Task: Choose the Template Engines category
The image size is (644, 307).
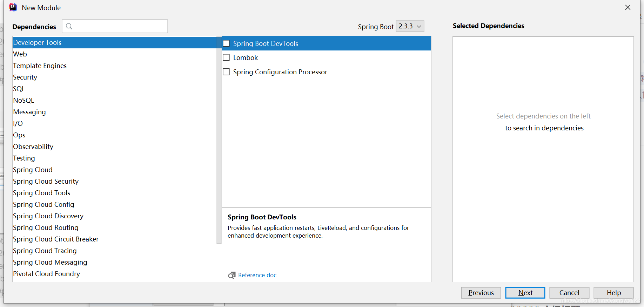Action: click(114, 66)
